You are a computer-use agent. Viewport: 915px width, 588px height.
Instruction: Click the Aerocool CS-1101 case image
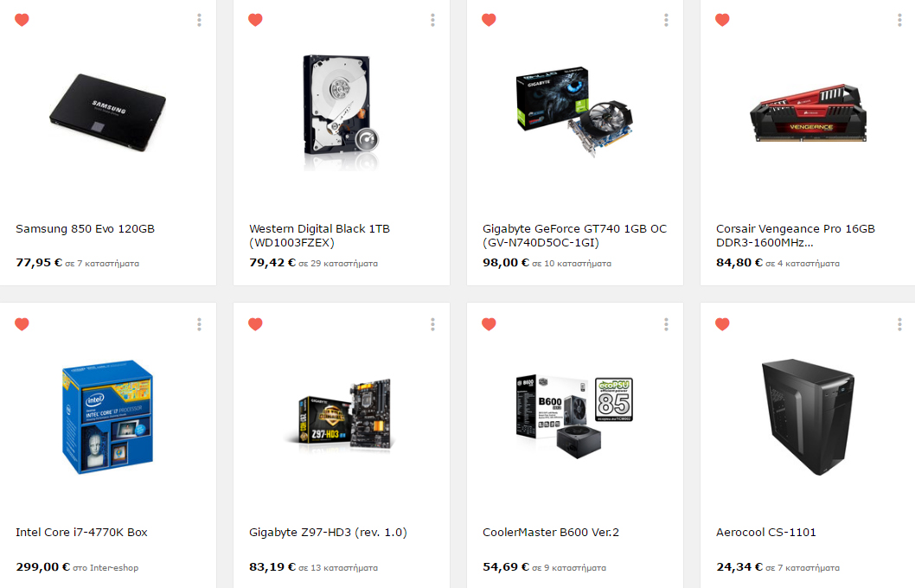[809, 417]
